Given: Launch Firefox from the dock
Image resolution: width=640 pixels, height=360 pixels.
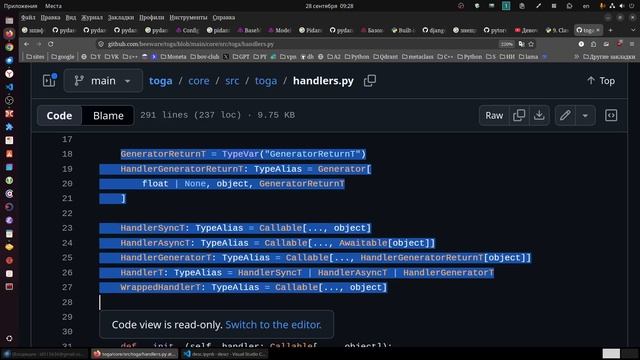Looking at the screenshot, I should (9, 34).
